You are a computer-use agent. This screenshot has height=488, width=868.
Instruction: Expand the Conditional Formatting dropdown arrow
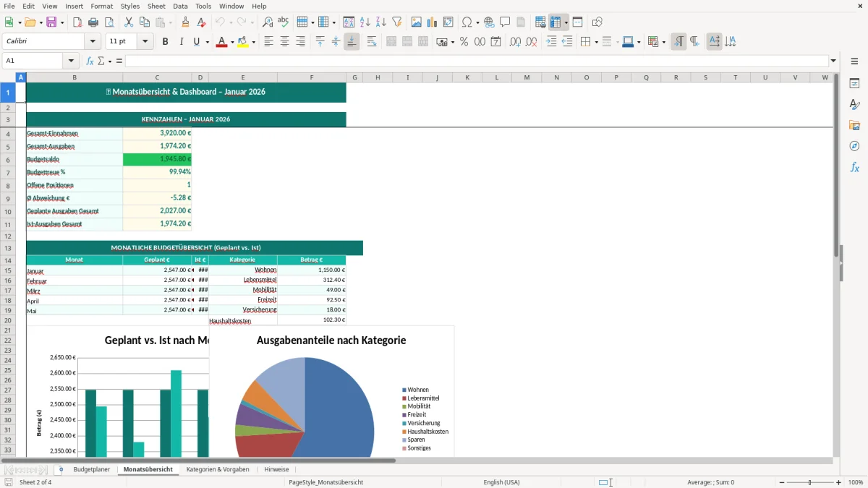663,42
